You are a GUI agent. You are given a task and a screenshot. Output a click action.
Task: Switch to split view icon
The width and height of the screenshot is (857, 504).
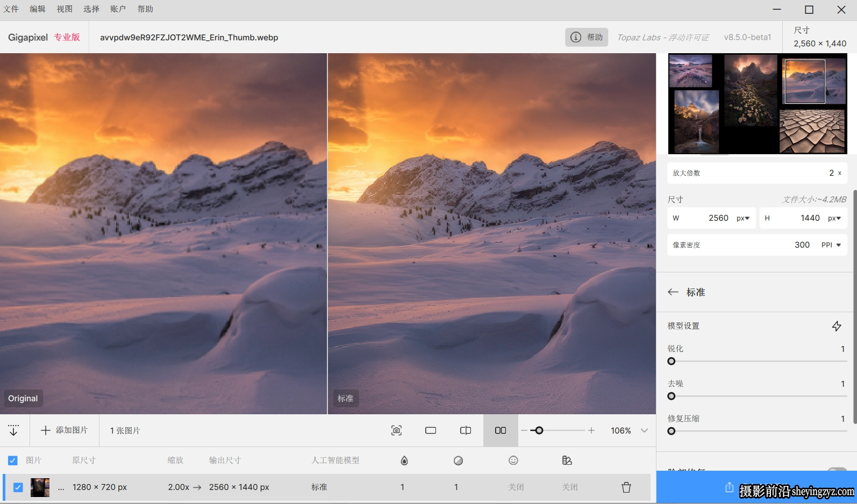coord(466,430)
